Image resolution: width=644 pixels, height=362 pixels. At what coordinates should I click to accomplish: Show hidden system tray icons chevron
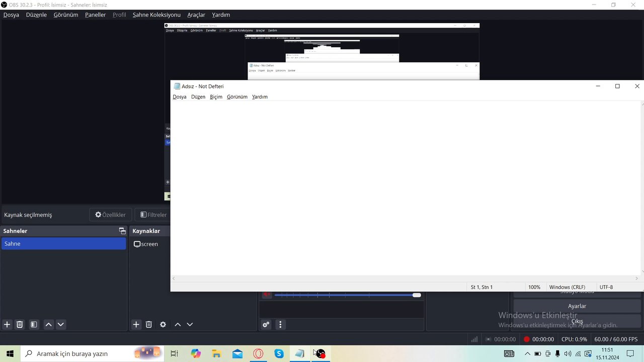tap(527, 353)
